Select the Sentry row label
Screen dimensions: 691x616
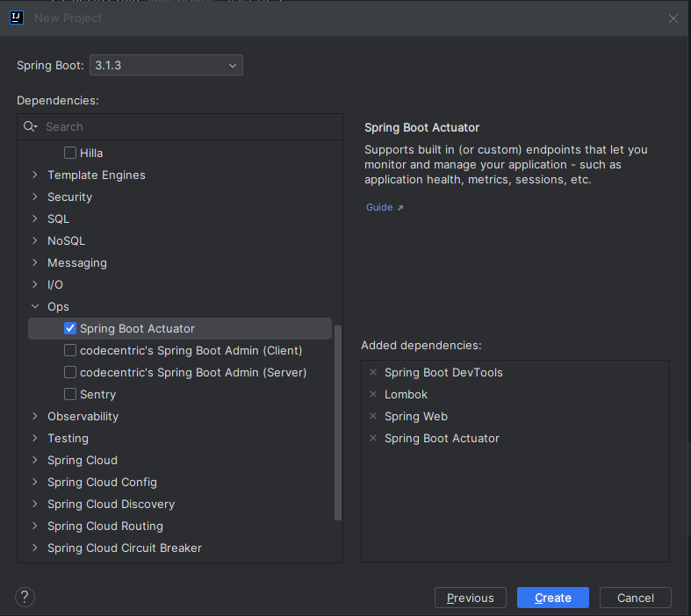97,395
